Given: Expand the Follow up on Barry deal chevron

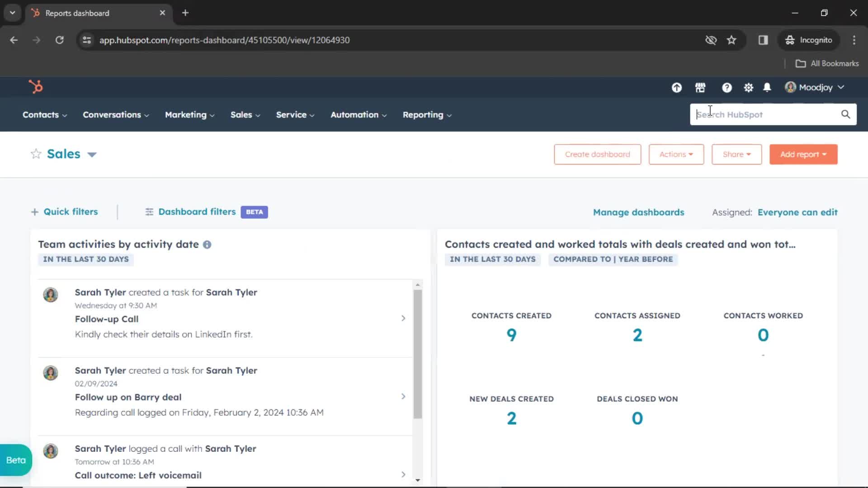Looking at the screenshot, I should click(x=403, y=396).
